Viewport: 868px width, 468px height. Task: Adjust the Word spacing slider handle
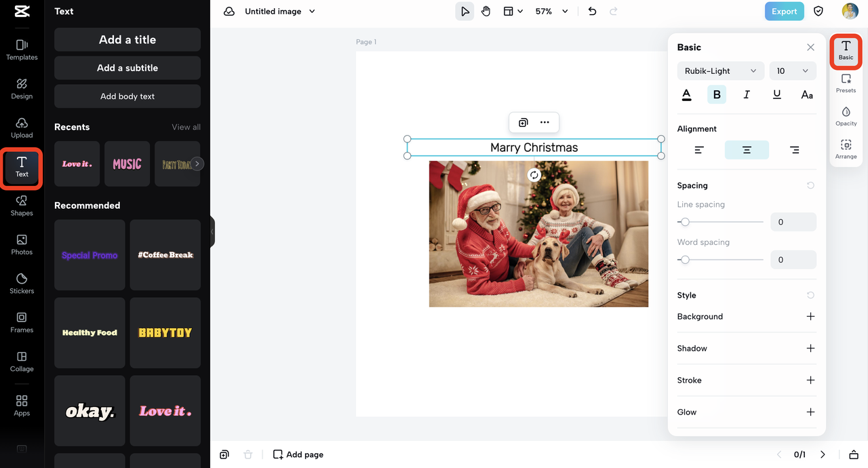(685, 260)
